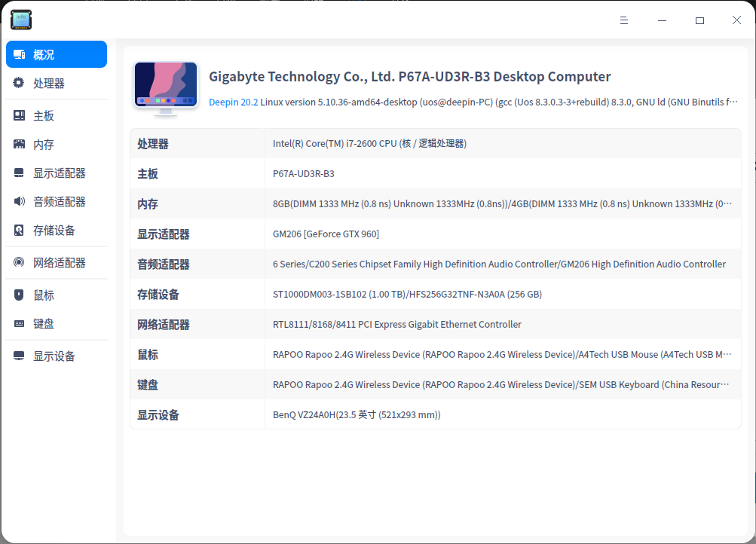Open the 显示设备 sidebar entry label

pos(54,356)
